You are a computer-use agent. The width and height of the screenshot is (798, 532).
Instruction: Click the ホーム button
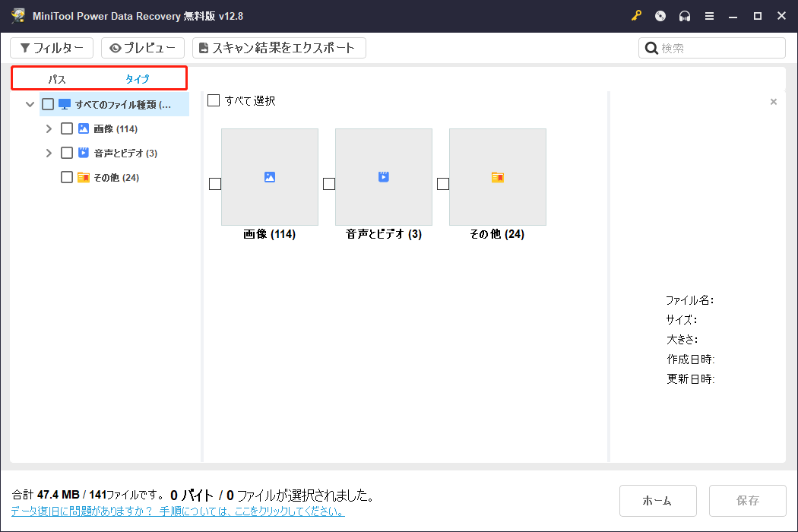pyautogui.click(x=657, y=500)
